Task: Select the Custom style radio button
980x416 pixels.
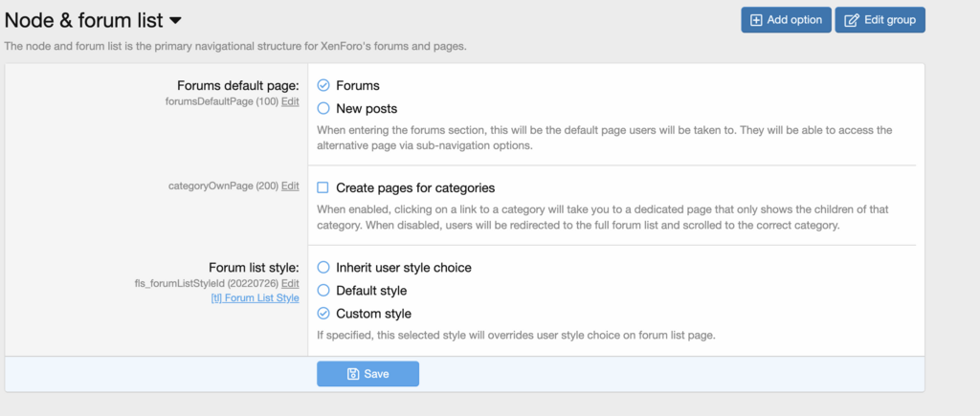Action: (323, 314)
